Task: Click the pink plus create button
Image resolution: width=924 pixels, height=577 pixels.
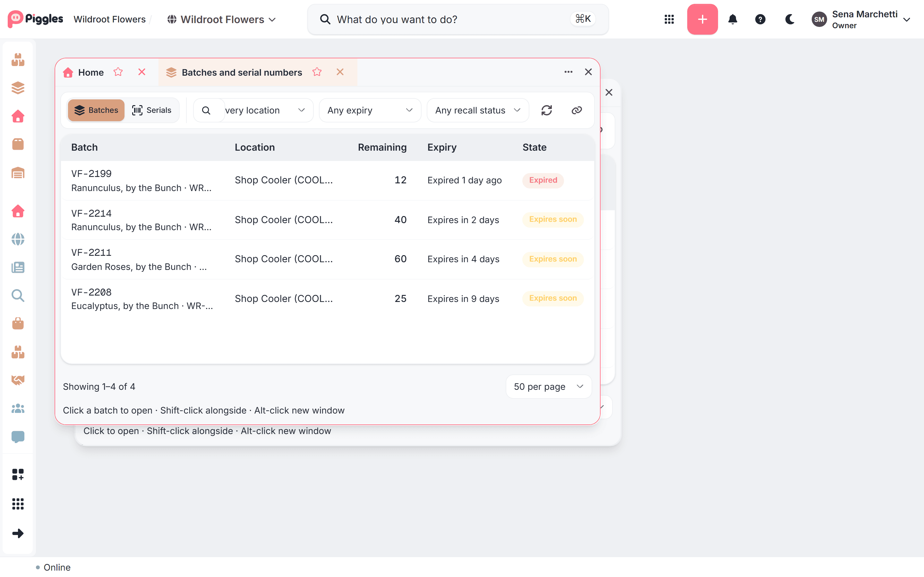Action: pyautogui.click(x=702, y=19)
